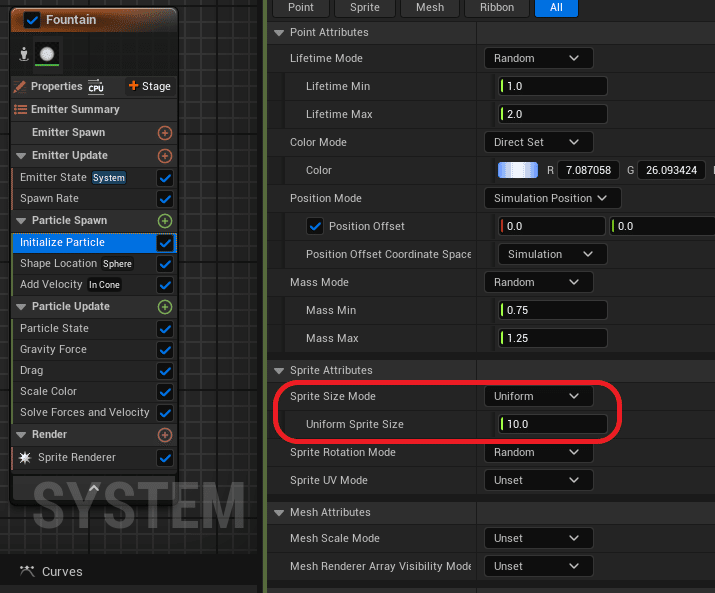Click the Lifetime Max value field

tap(553, 114)
